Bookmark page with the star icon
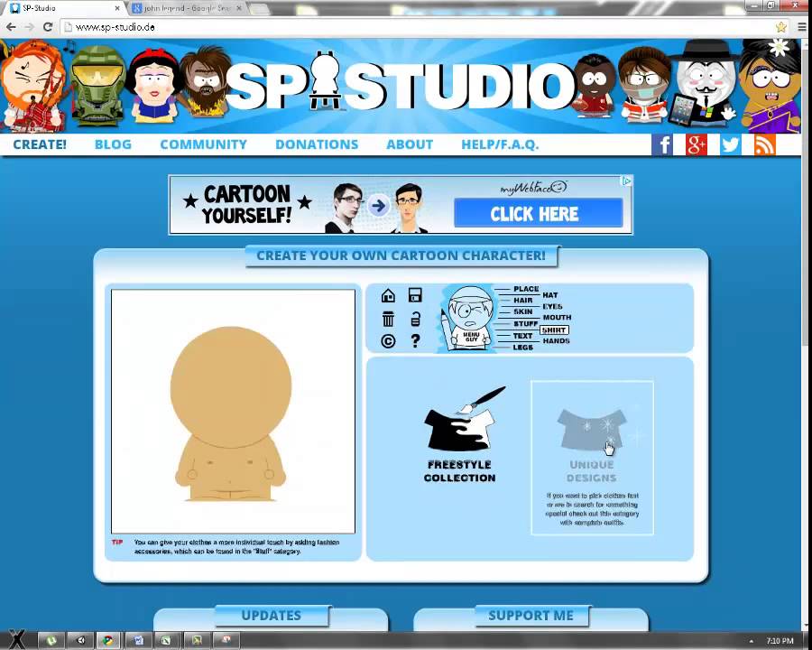 781,27
